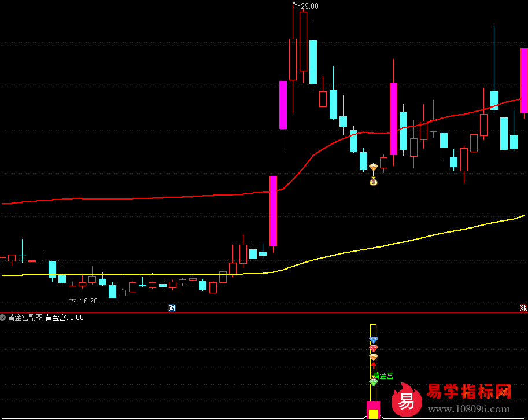Click the 16.20 low price label
Screen dimensions: 528x420
88,301
